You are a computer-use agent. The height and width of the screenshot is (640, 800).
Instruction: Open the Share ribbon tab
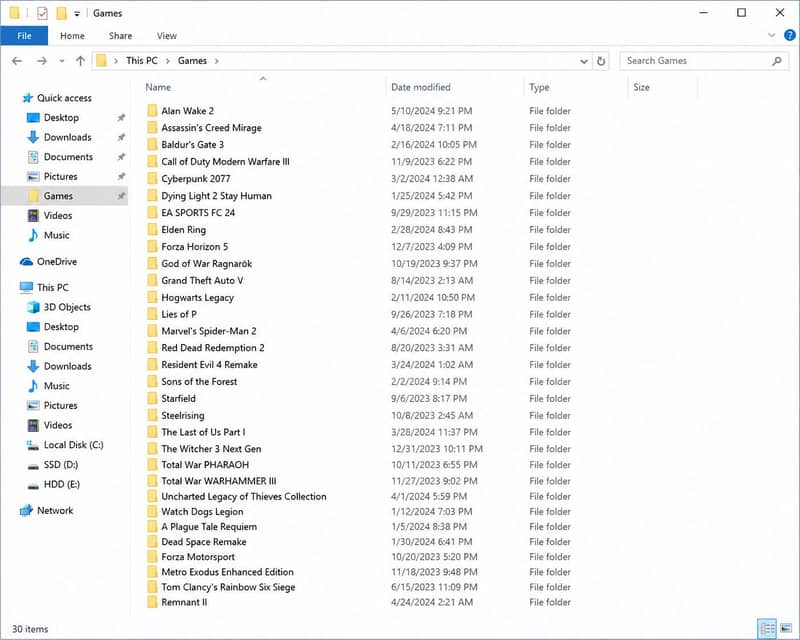tap(120, 36)
